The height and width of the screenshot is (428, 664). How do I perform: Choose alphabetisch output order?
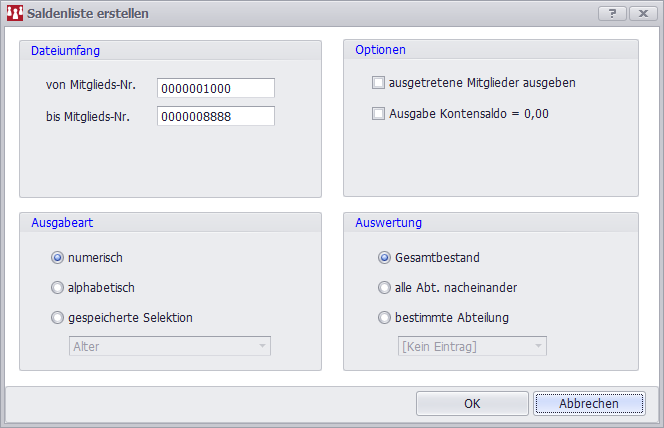[57, 288]
